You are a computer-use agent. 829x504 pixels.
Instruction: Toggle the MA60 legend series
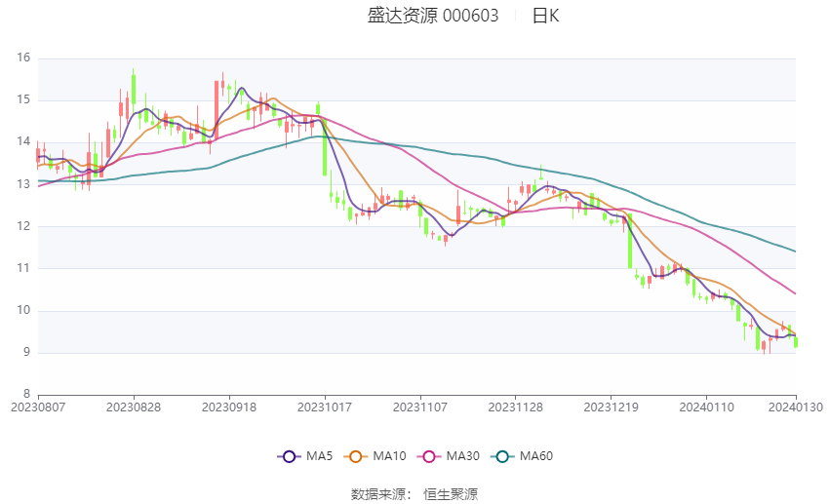tap(522, 456)
